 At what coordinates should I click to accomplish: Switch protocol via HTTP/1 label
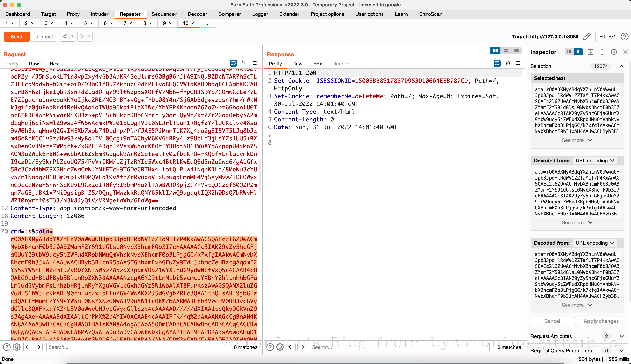click(607, 37)
